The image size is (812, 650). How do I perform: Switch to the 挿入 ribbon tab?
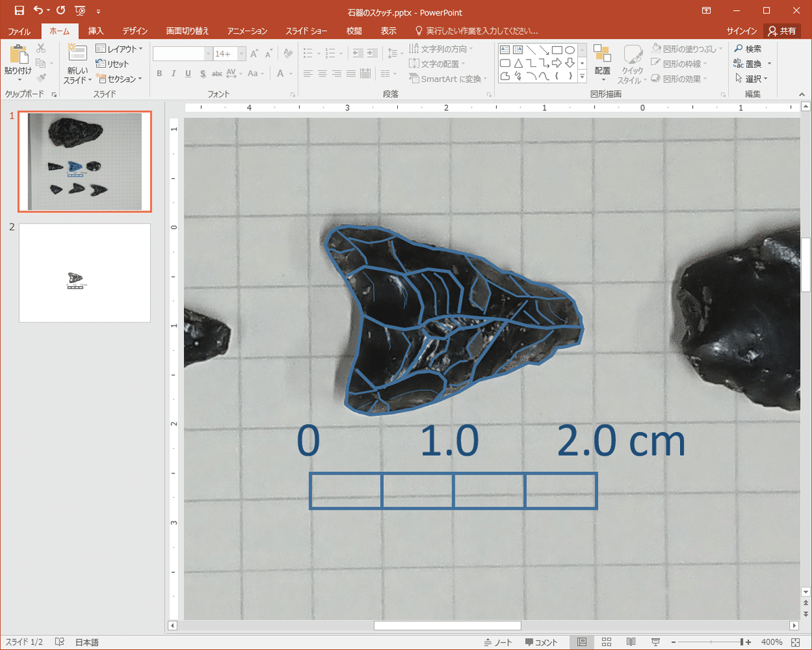[96, 31]
